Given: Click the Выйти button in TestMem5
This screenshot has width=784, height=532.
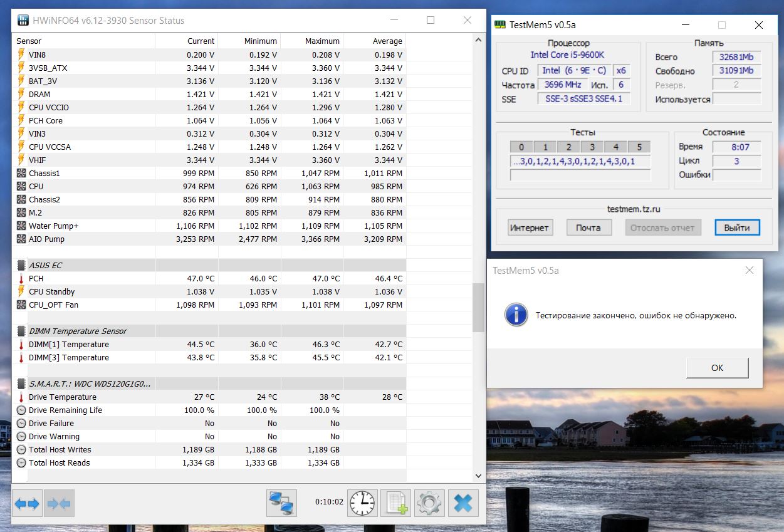Looking at the screenshot, I should point(737,227).
